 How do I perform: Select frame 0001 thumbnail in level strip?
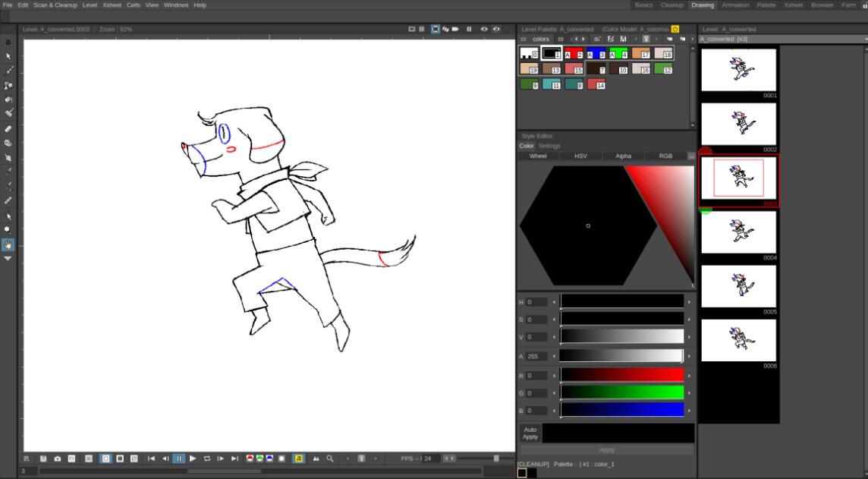point(738,70)
